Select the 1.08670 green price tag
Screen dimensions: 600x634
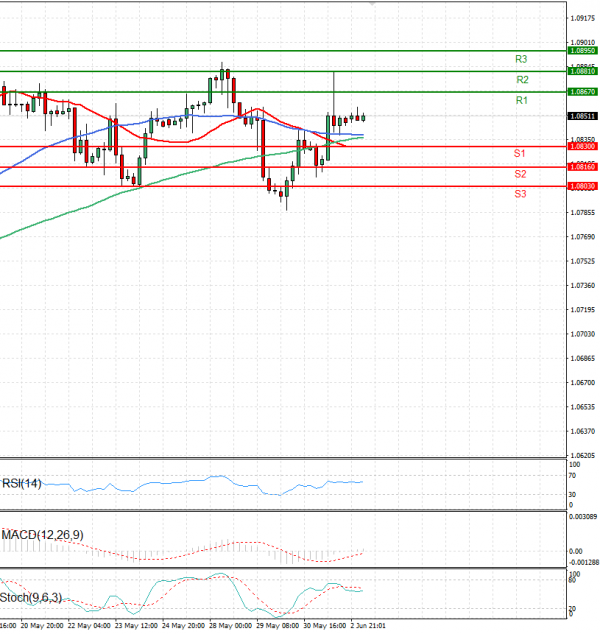(x=582, y=91)
